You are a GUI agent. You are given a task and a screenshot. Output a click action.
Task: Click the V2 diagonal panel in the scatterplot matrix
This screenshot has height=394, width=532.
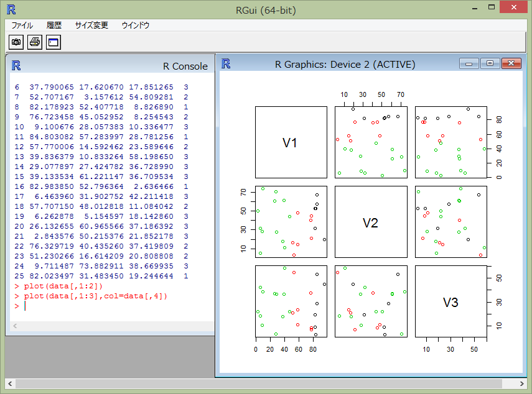click(x=371, y=222)
